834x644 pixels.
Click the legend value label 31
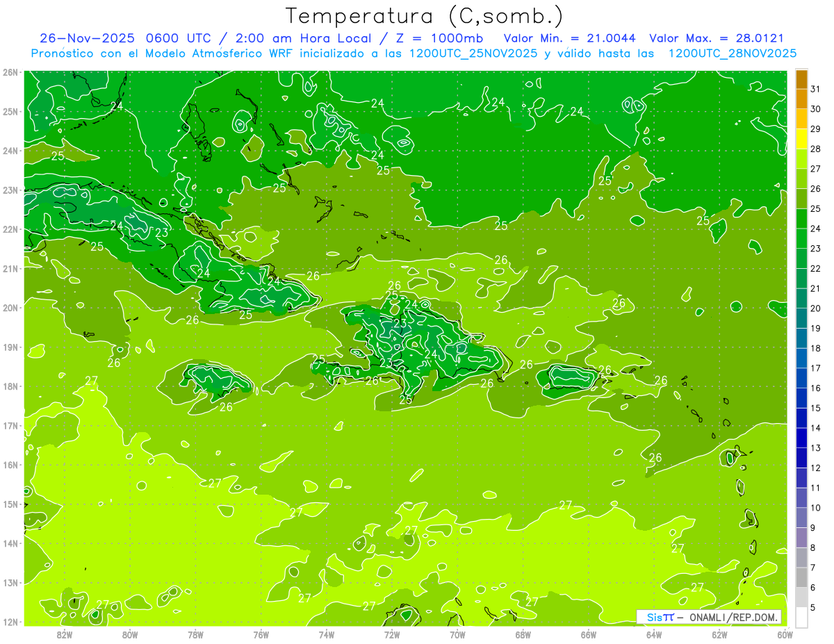pos(816,89)
